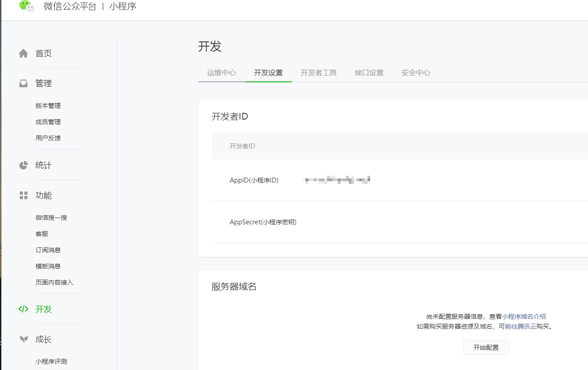Screen dimensions: 588x370
Task: Click the 开始配置 button
Action: tap(486, 348)
